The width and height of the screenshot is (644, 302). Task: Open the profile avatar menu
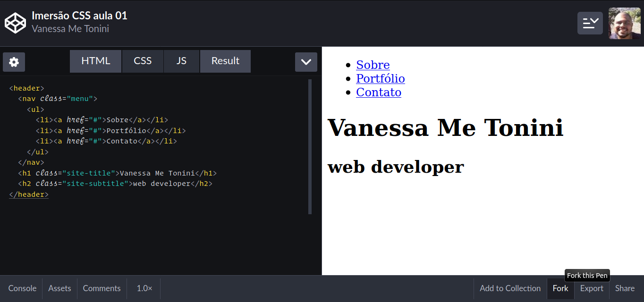[624, 23]
